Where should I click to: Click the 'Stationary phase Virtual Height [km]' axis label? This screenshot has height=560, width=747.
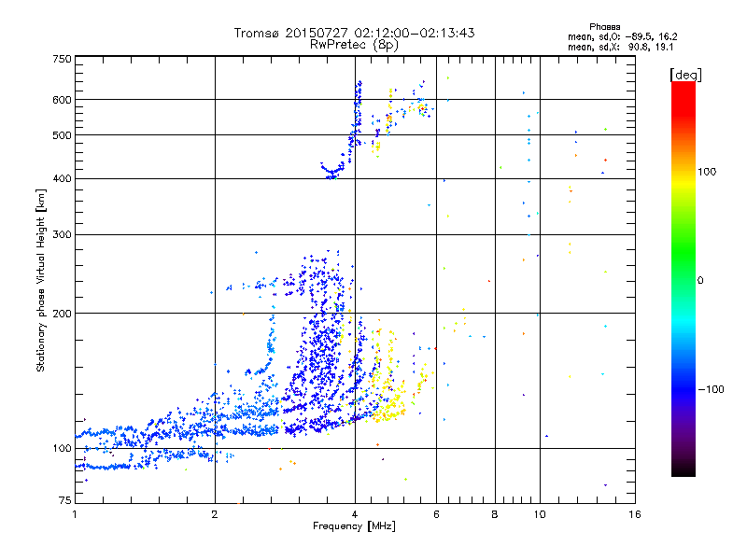pos(41,281)
